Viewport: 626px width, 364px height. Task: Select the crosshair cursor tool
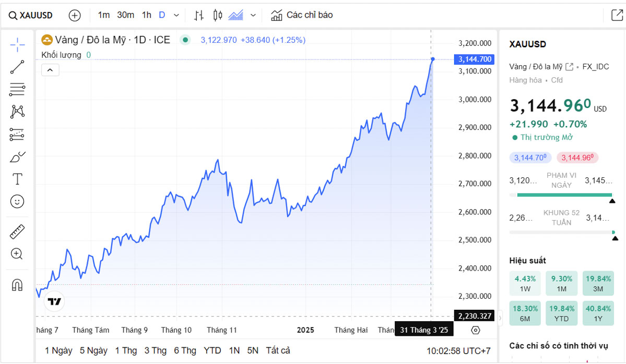[x=17, y=45]
